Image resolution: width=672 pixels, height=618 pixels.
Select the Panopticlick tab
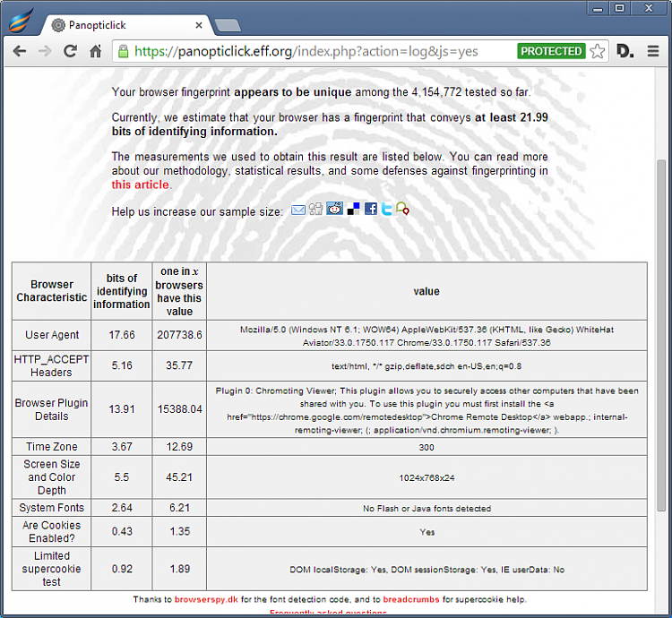(x=126, y=25)
